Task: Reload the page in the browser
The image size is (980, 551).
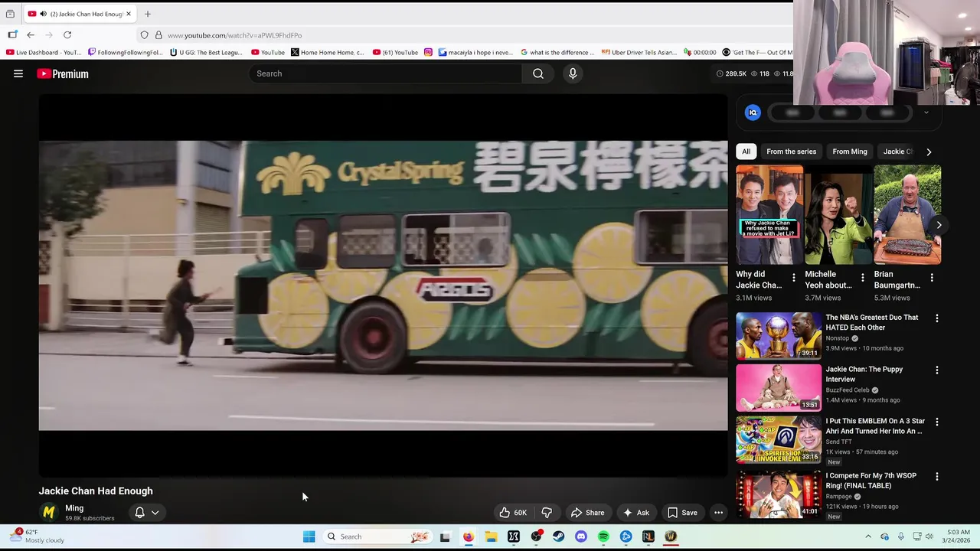Action: (x=67, y=35)
